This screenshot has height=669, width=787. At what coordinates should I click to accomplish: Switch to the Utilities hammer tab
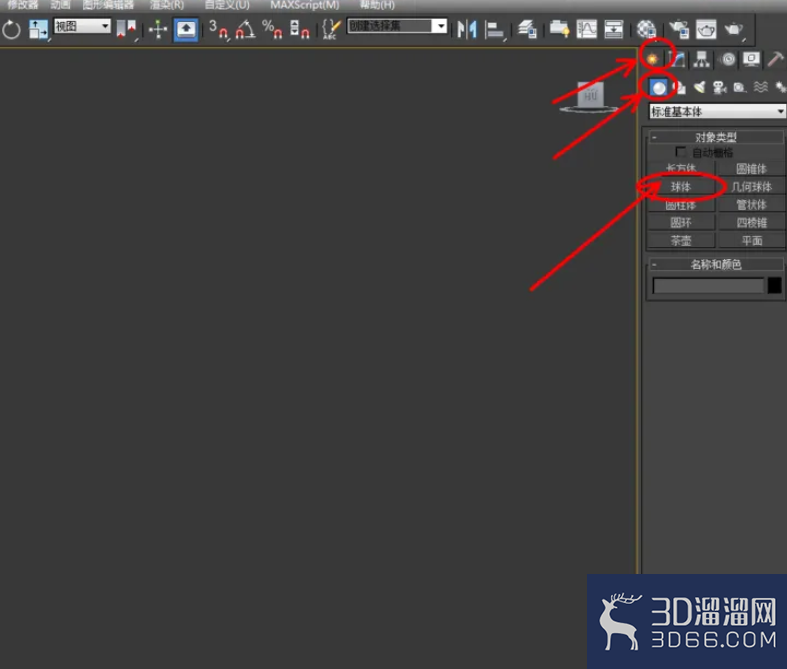coord(775,59)
